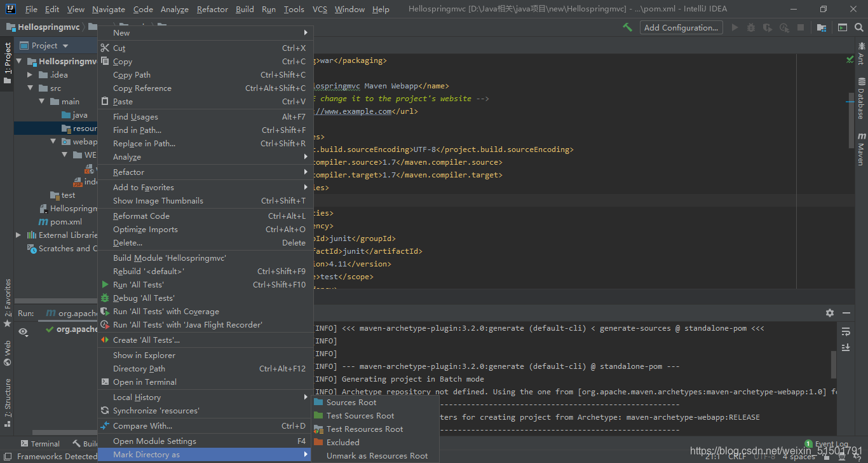
Task: Hide the Run tool window
Action: [x=846, y=313]
